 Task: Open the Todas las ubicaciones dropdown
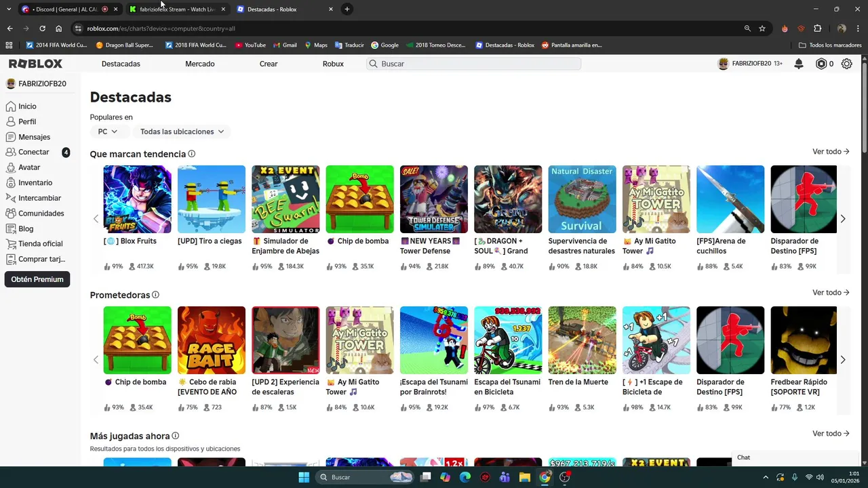182,131
